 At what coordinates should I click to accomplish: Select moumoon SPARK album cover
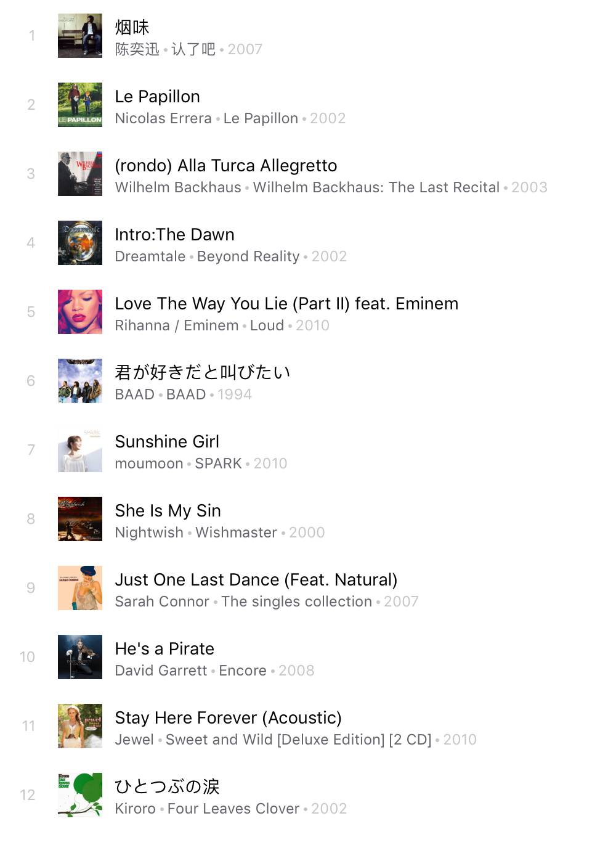80,450
